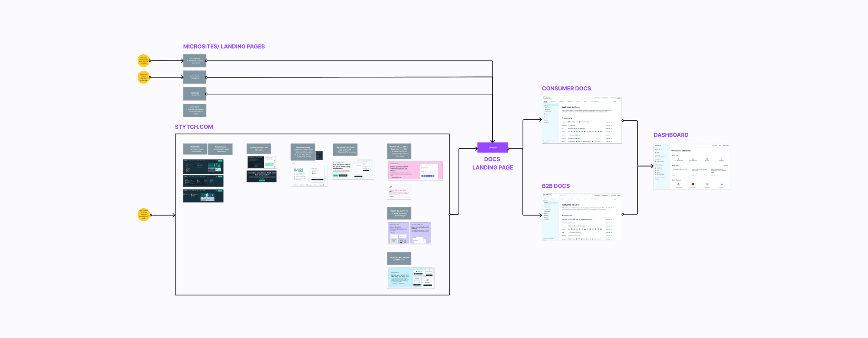Viewport: 868px width, 338px height.
Task: Select the Authkit.dev gray card
Action: 195,94
